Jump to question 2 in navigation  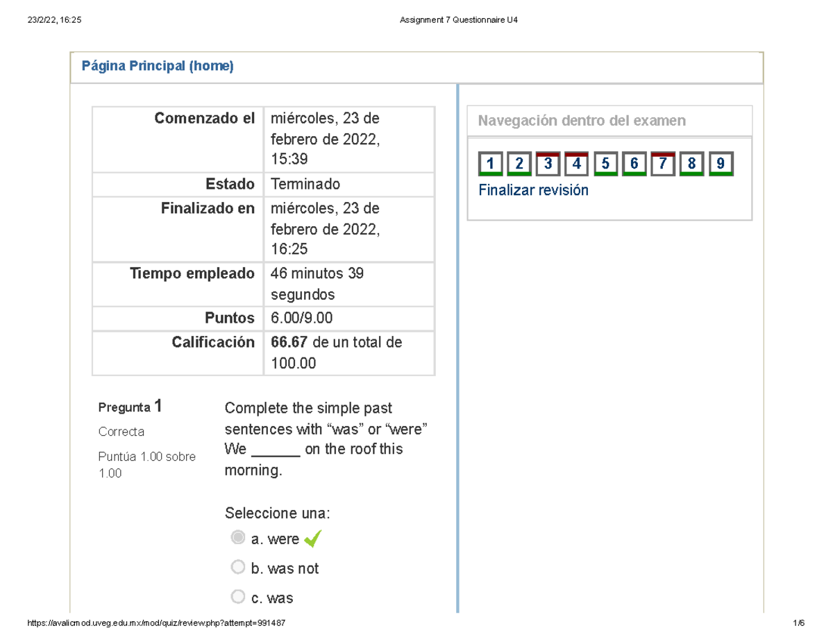(x=519, y=164)
